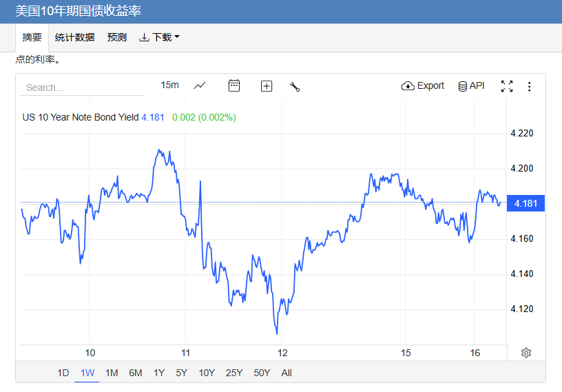Switch to the 统计数据 tab
The height and width of the screenshot is (392, 562).
[x=74, y=37]
